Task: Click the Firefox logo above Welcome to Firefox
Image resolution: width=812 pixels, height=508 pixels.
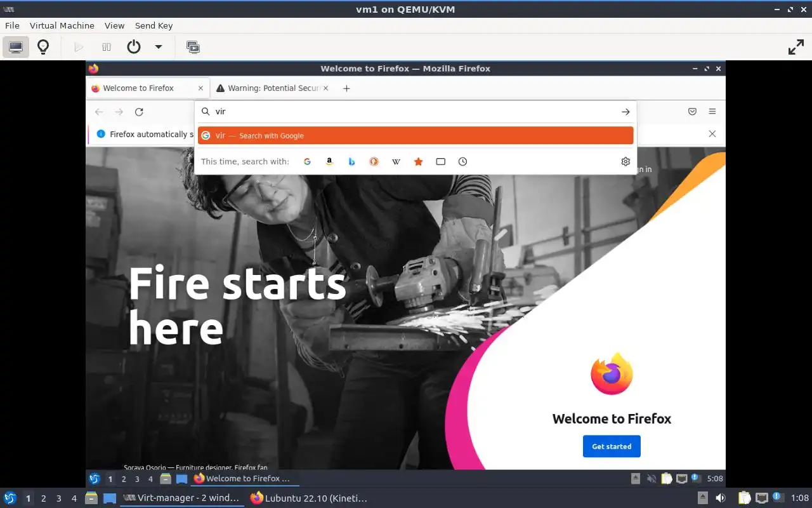Action: 612,375
